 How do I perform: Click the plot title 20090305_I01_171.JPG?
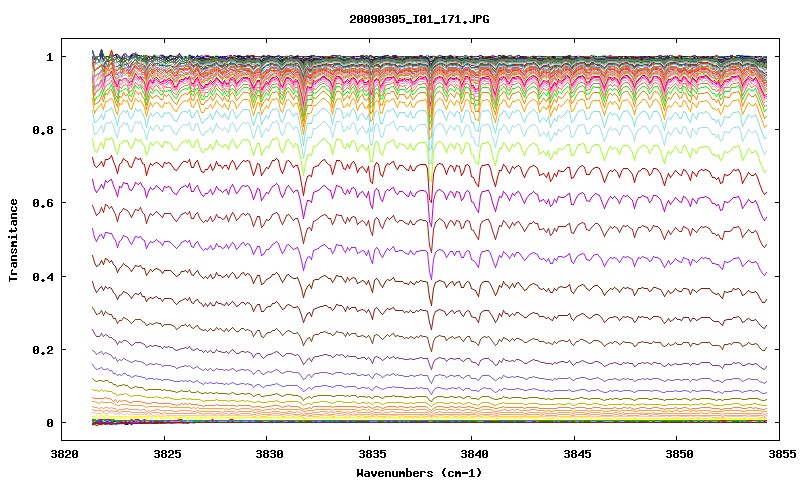[x=419, y=19]
